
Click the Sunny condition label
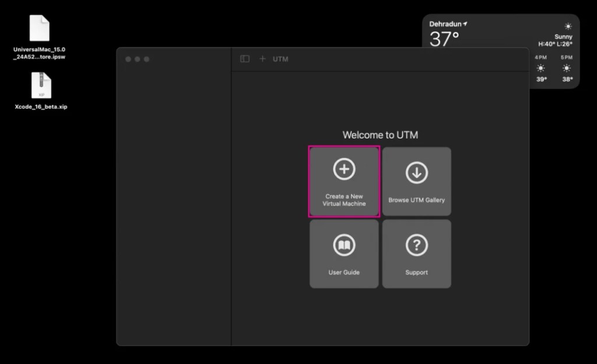click(x=563, y=37)
